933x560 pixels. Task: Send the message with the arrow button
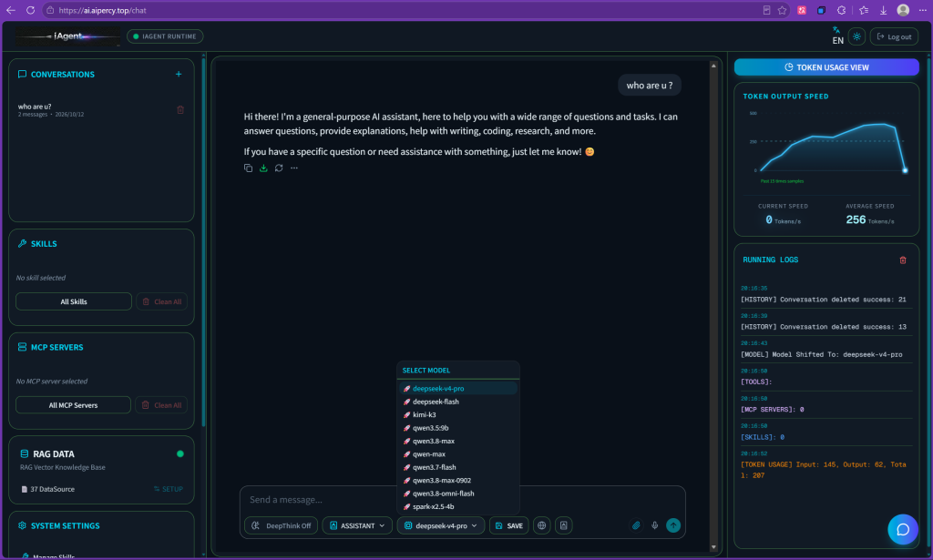(x=673, y=525)
